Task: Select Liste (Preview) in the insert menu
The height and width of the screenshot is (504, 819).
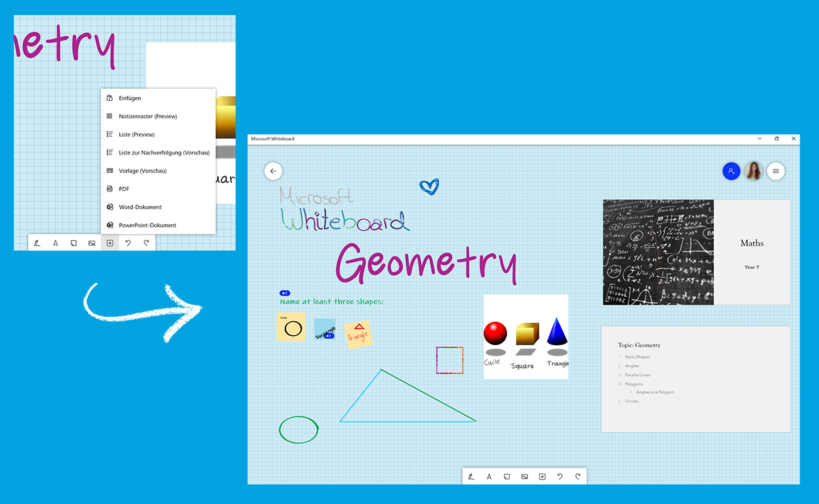Action: click(x=158, y=134)
